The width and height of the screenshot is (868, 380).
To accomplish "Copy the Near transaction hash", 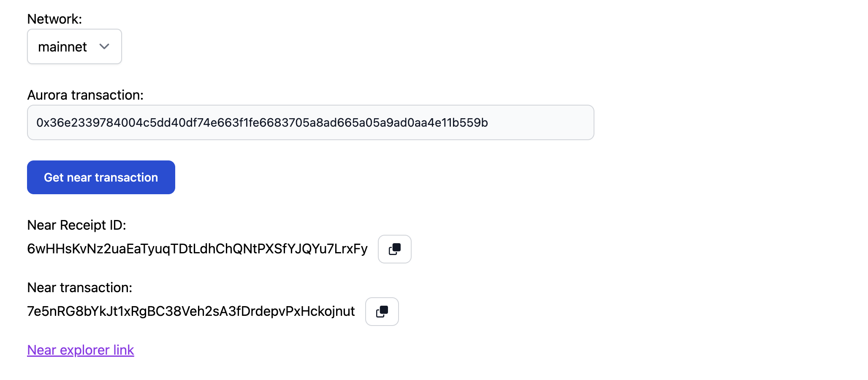I will click(x=382, y=312).
